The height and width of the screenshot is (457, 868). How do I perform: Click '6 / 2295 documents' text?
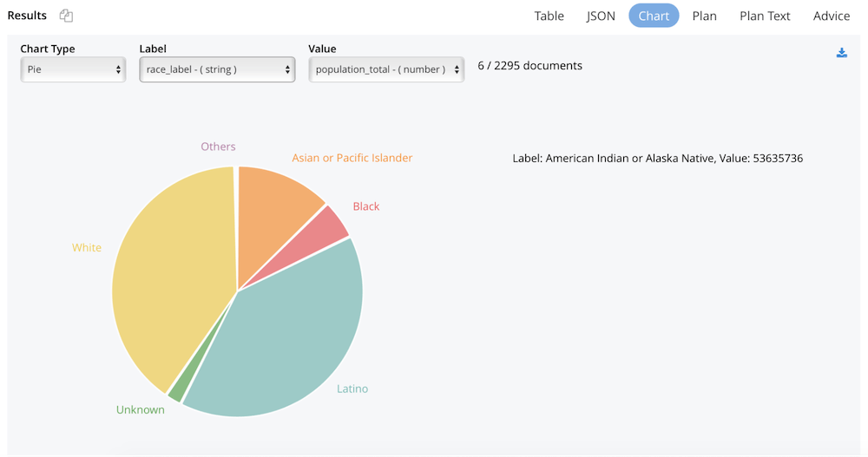pyautogui.click(x=529, y=66)
